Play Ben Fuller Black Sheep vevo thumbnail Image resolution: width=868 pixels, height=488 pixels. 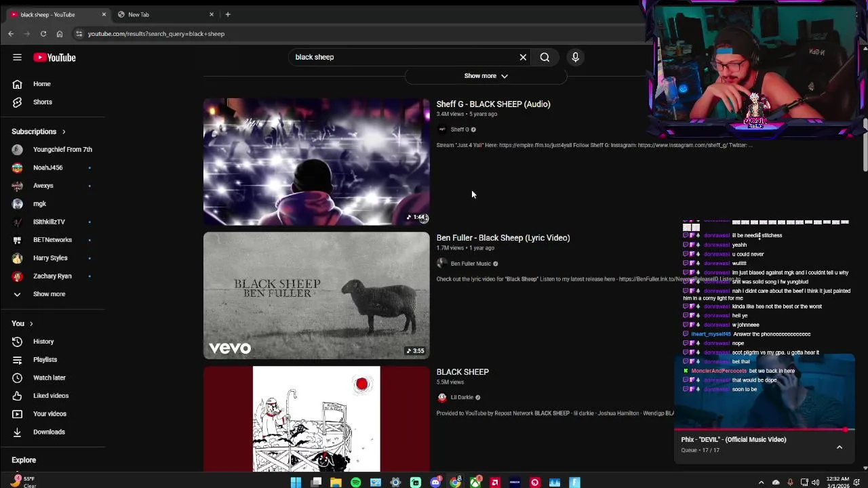coord(317,296)
